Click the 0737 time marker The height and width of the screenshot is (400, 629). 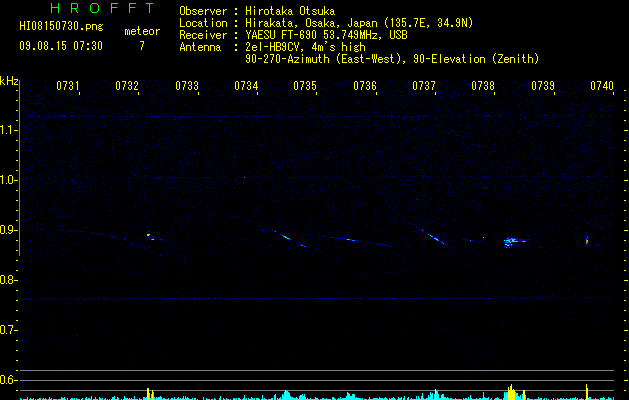click(424, 86)
